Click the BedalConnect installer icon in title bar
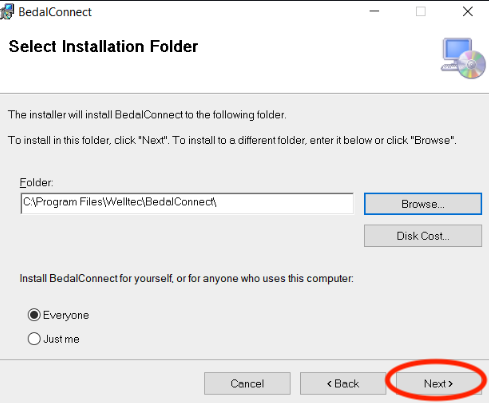489x403 pixels. [x=7, y=12]
